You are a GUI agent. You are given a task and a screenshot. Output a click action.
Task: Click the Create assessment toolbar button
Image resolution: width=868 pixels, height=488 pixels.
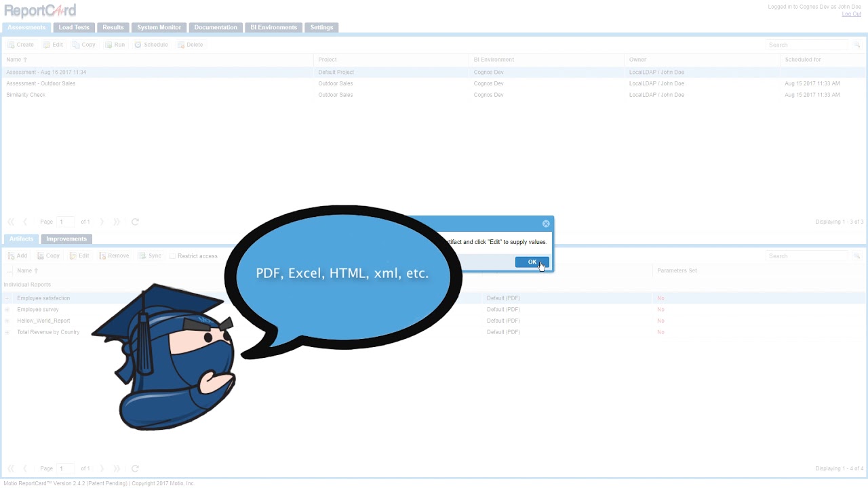[20, 45]
